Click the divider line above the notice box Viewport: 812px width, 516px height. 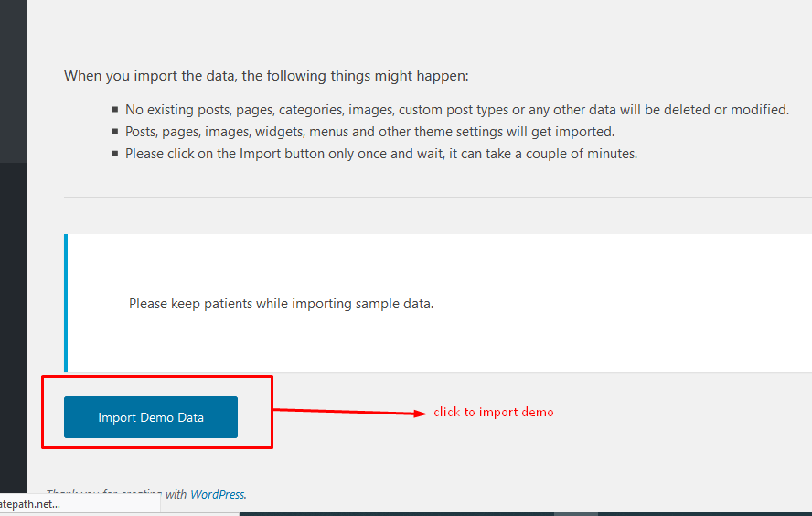[x=437, y=197]
